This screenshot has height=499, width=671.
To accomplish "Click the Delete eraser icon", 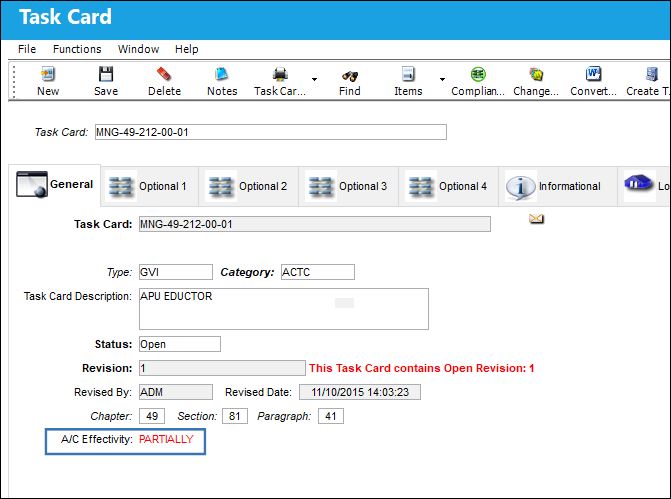I will coord(164,74).
